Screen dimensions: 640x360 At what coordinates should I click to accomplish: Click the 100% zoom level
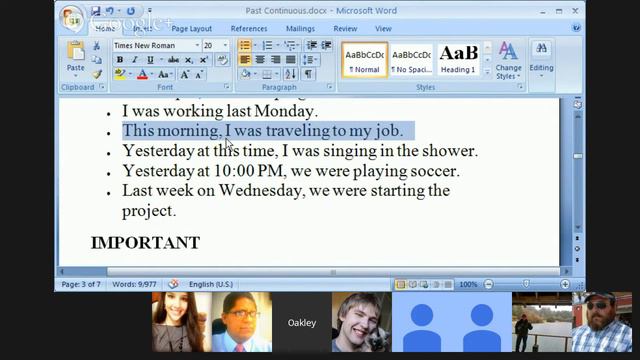[468, 284]
